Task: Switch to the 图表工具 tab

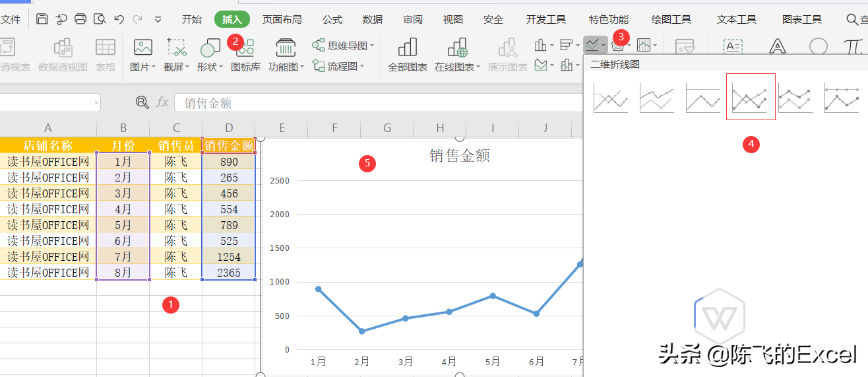Action: (x=802, y=19)
